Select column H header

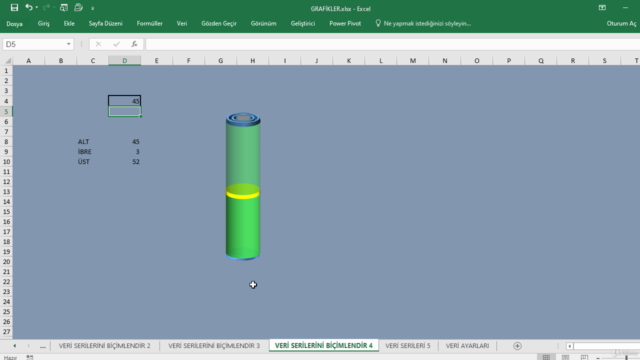pyautogui.click(x=253, y=61)
